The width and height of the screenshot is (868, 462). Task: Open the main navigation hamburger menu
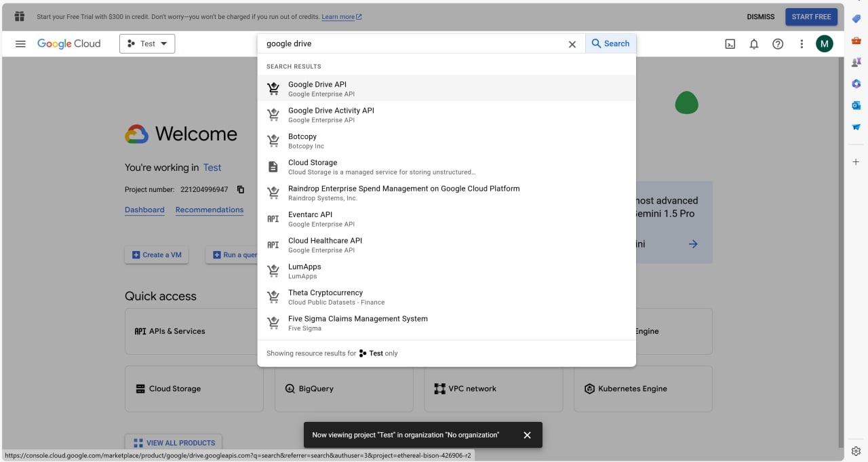pos(20,43)
